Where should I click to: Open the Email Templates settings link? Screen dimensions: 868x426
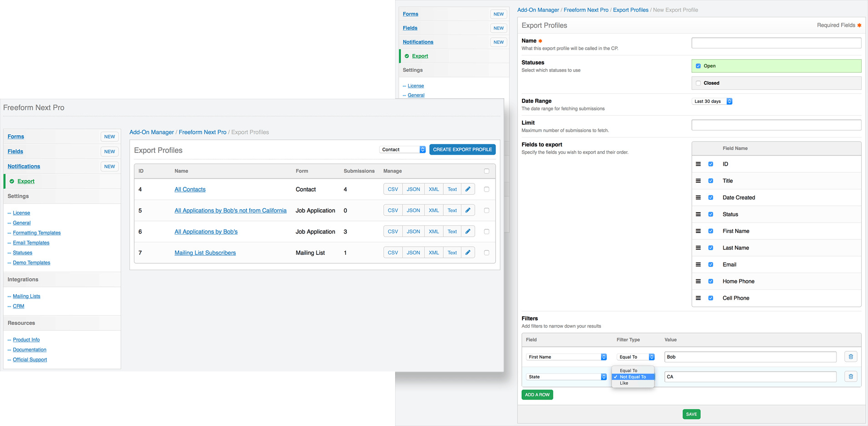point(31,243)
